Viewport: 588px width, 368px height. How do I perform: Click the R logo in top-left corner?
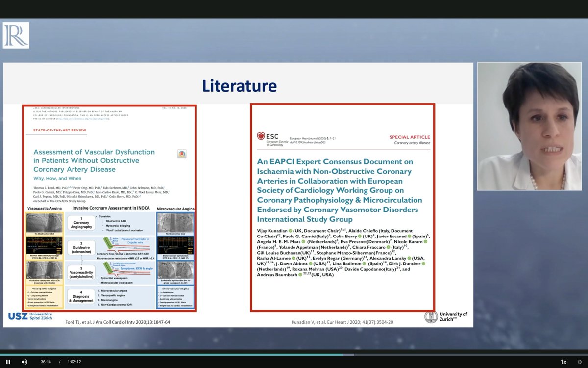click(x=16, y=35)
